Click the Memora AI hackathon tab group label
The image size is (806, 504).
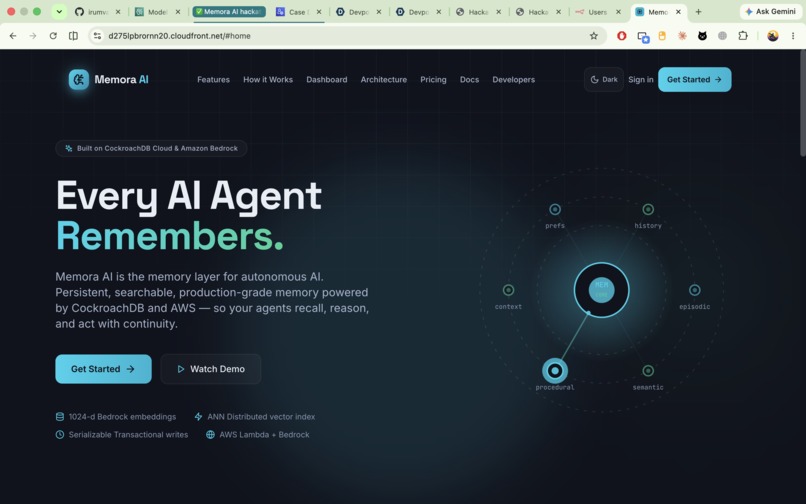click(229, 12)
